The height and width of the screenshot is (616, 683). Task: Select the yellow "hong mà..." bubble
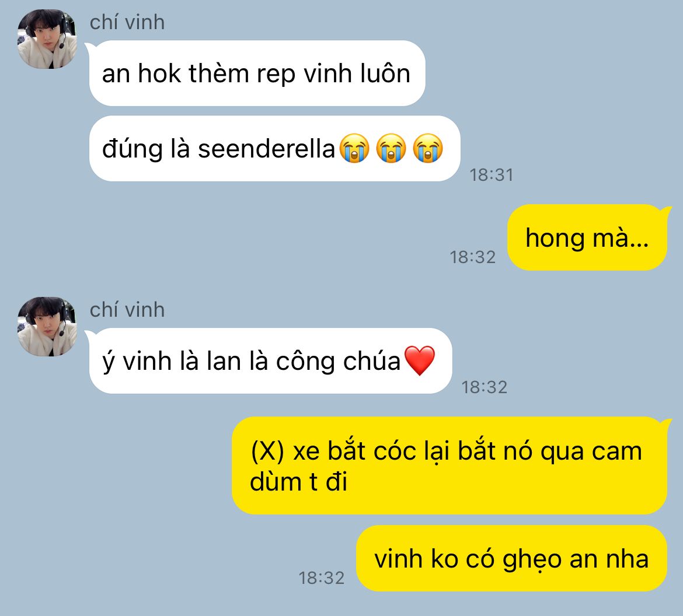click(587, 237)
